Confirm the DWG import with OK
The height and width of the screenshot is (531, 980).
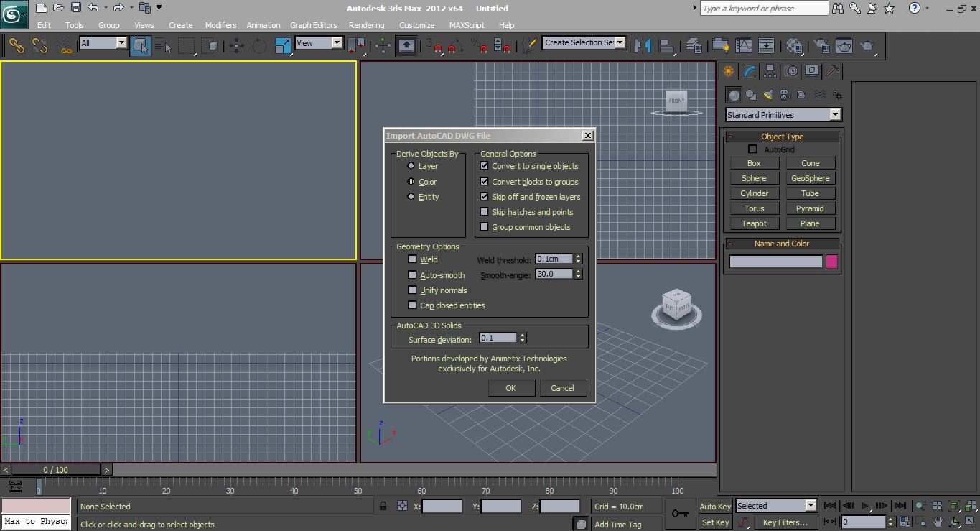click(511, 388)
